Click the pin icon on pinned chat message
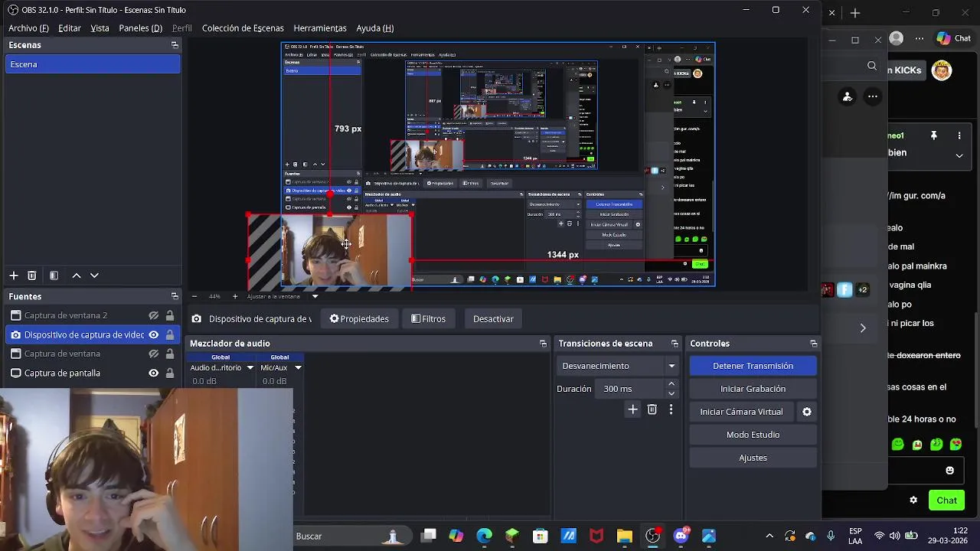 (x=933, y=135)
